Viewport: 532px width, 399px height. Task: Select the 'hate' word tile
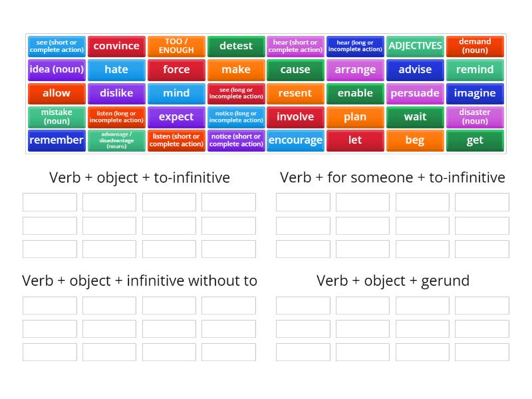(116, 69)
